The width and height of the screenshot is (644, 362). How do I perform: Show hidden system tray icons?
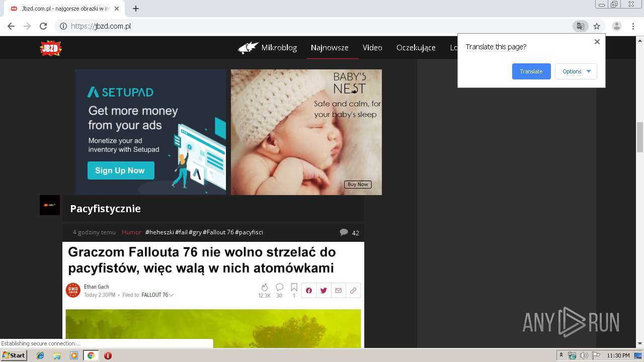(x=561, y=355)
